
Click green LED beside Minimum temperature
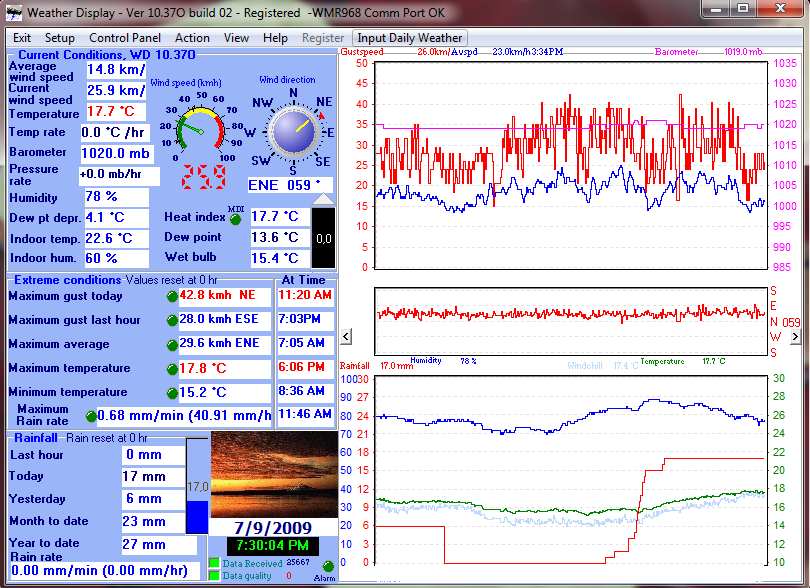click(x=172, y=393)
